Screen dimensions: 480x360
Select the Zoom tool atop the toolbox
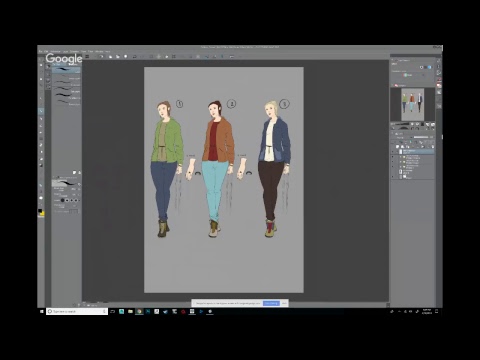[41, 65]
